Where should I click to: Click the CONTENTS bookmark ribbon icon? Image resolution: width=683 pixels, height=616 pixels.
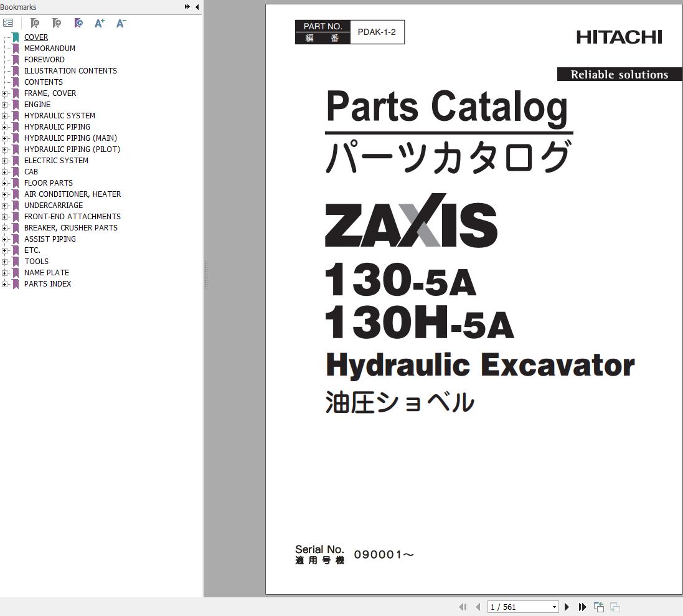(16, 82)
